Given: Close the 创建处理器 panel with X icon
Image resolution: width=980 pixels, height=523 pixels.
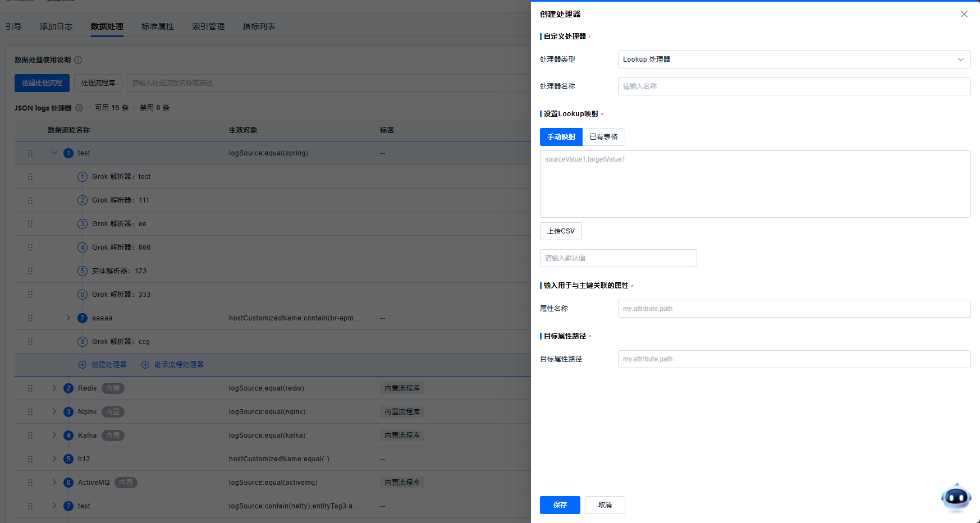Looking at the screenshot, I should click(x=964, y=14).
